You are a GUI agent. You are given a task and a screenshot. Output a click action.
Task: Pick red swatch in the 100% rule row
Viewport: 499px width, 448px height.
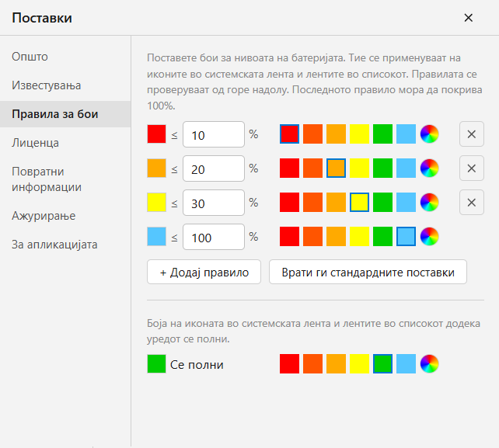click(x=290, y=237)
